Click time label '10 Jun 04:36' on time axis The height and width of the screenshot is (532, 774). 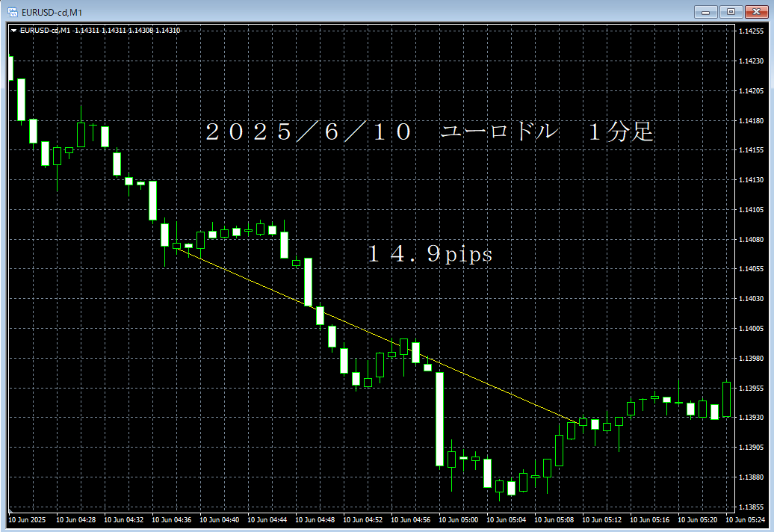(x=171, y=519)
